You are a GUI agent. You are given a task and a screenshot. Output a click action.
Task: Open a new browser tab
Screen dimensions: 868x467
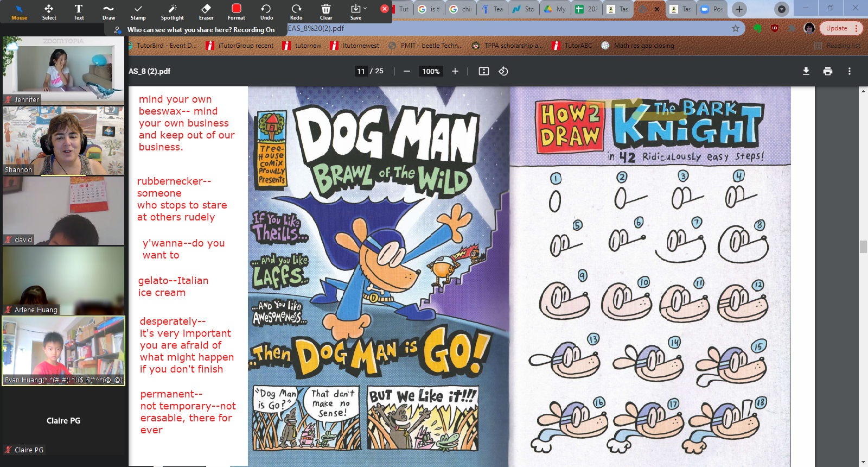tap(739, 9)
